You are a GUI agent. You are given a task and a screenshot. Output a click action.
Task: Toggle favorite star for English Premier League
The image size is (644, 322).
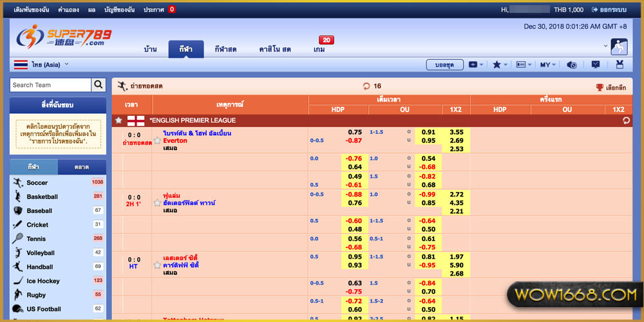118,120
